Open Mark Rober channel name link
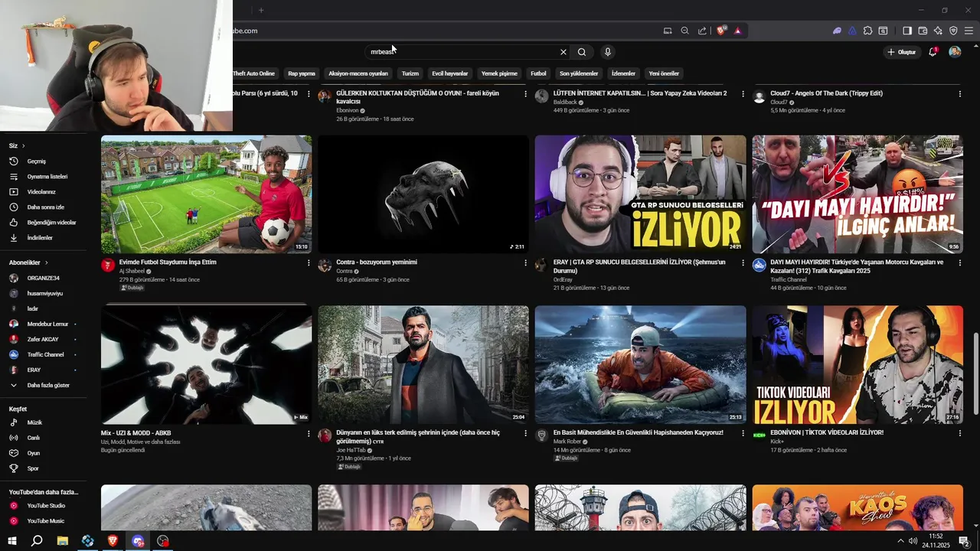980x551 pixels. click(567, 442)
